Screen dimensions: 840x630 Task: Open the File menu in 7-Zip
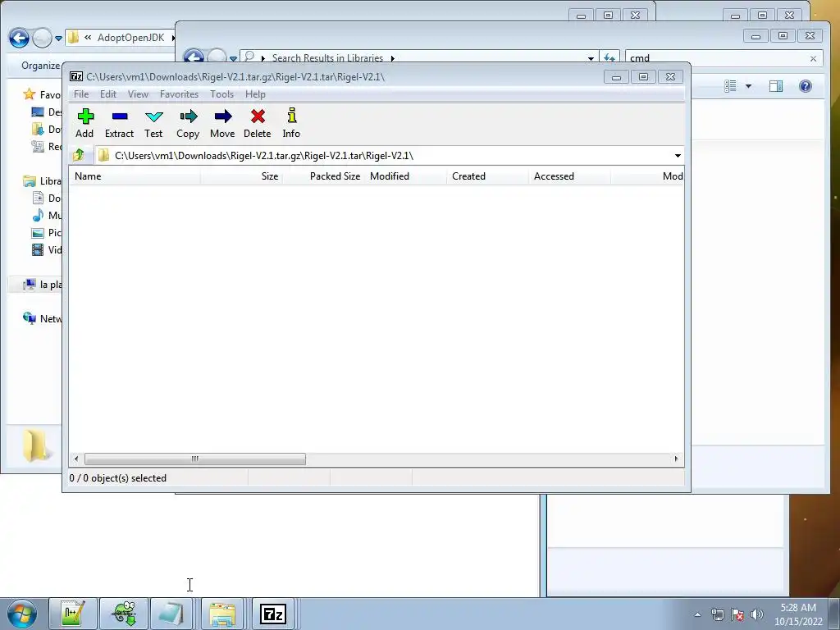pyautogui.click(x=81, y=94)
